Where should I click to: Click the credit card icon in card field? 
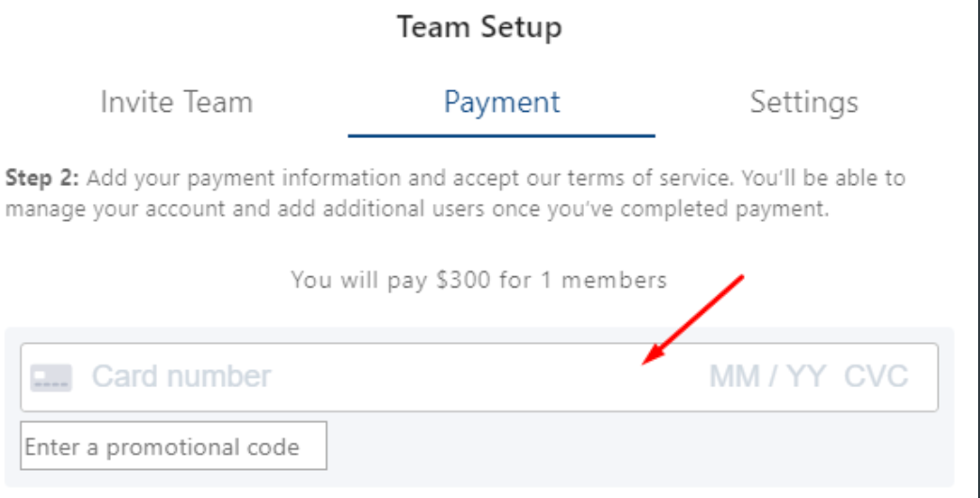click(51, 377)
